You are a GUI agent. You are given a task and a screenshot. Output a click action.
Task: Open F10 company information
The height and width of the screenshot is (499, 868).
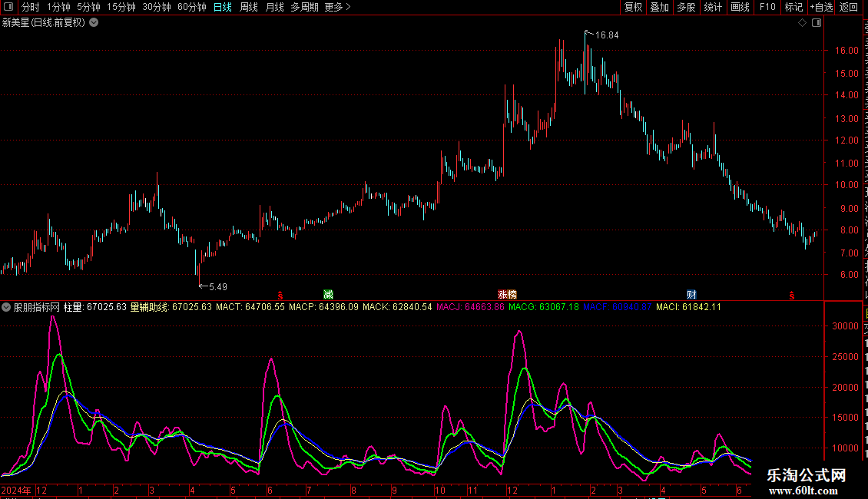[767, 7]
